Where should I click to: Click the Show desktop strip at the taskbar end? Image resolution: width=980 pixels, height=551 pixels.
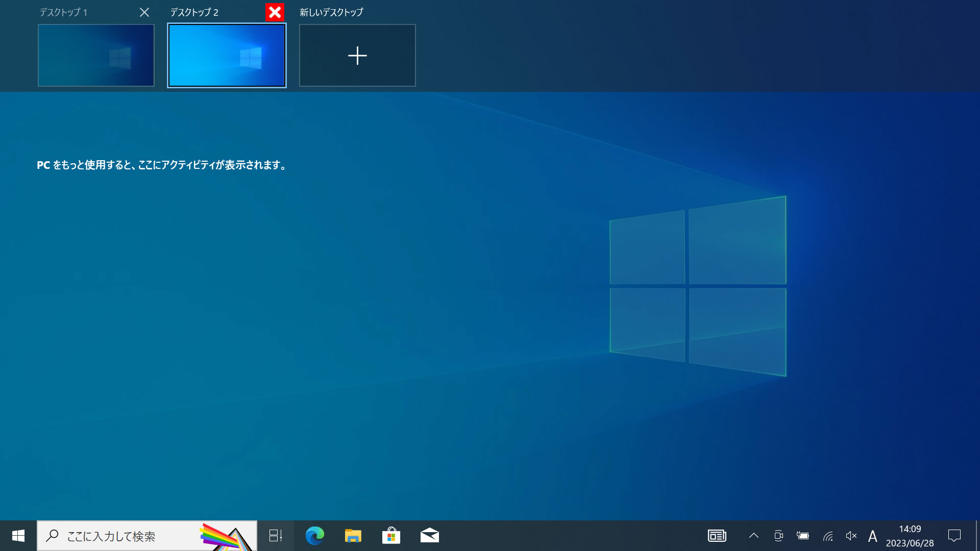[977, 536]
